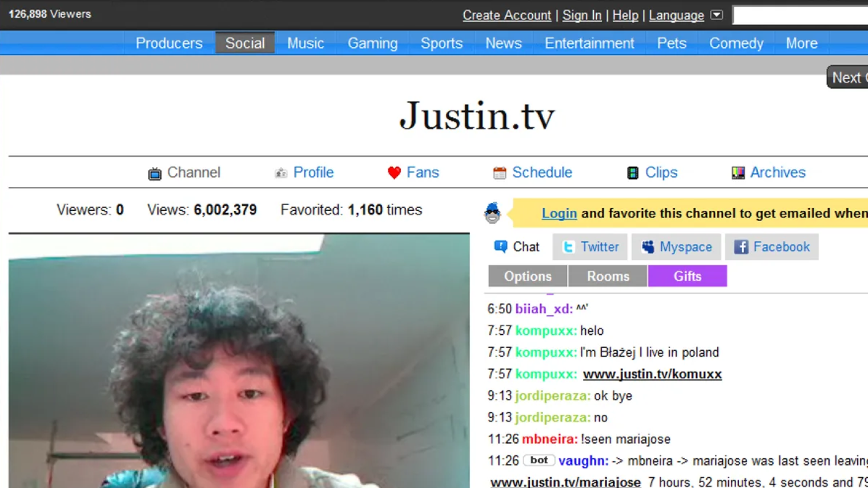
Task: Click the Language link
Action: [676, 15]
